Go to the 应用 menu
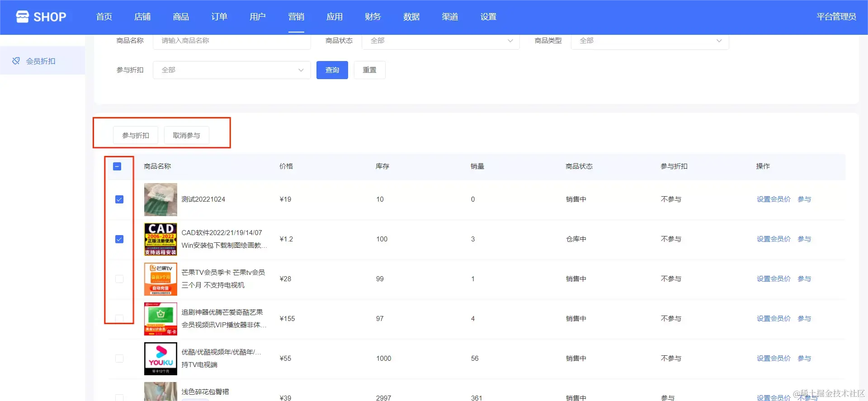The width and height of the screenshot is (868, 401). (335, 17)
